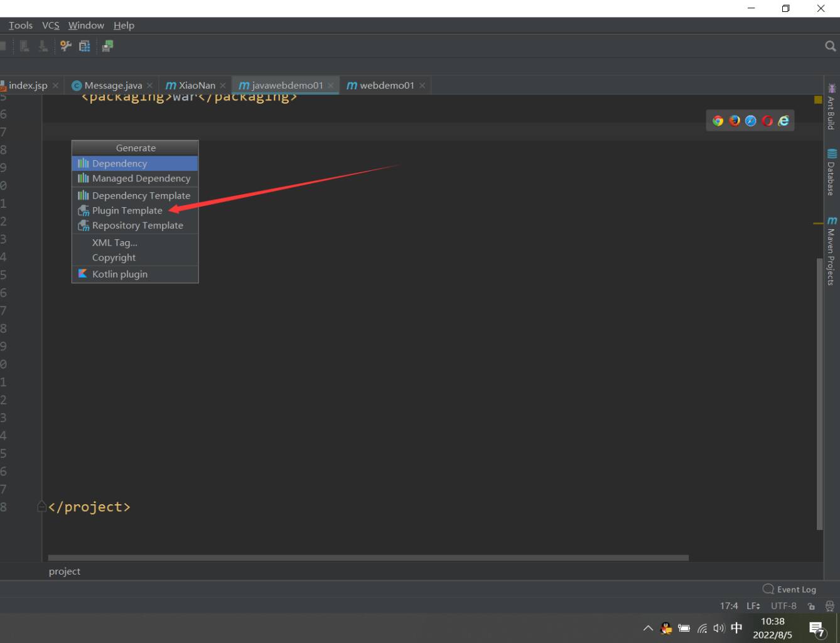Screen dimensions: 840x643
Task: Open in Chrome browser icon
Action: pos(718,121)
